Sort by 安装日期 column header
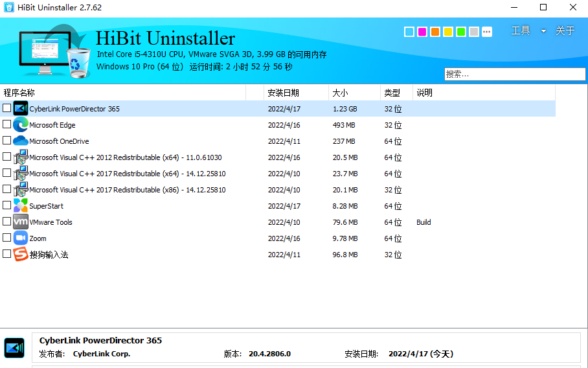The width and height of the screenshot is (588, 368). [296, 93]
